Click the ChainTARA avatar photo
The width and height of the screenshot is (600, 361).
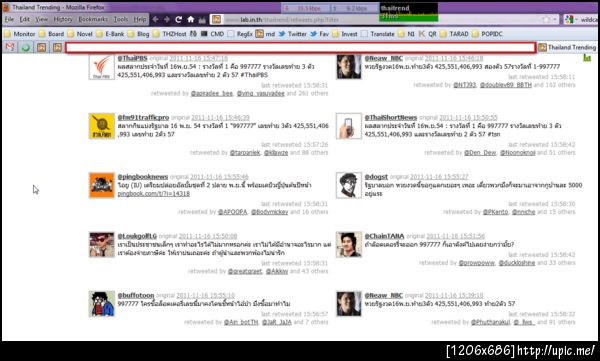point(349,245)
